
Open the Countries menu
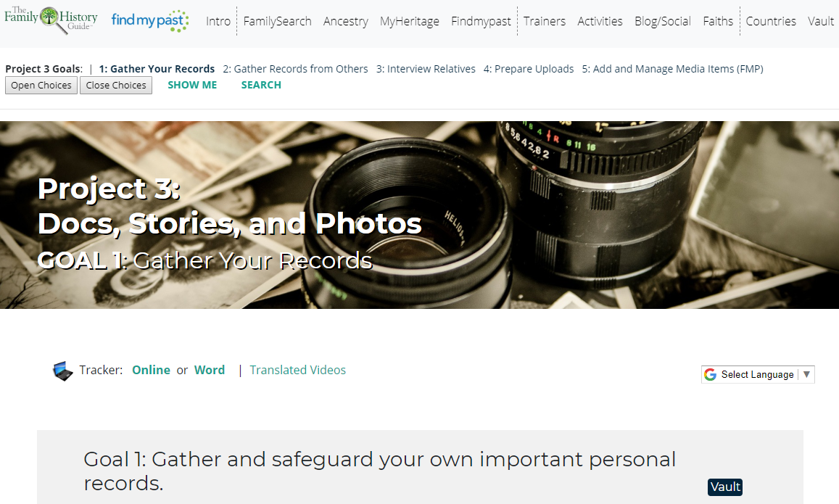point(771,22)
